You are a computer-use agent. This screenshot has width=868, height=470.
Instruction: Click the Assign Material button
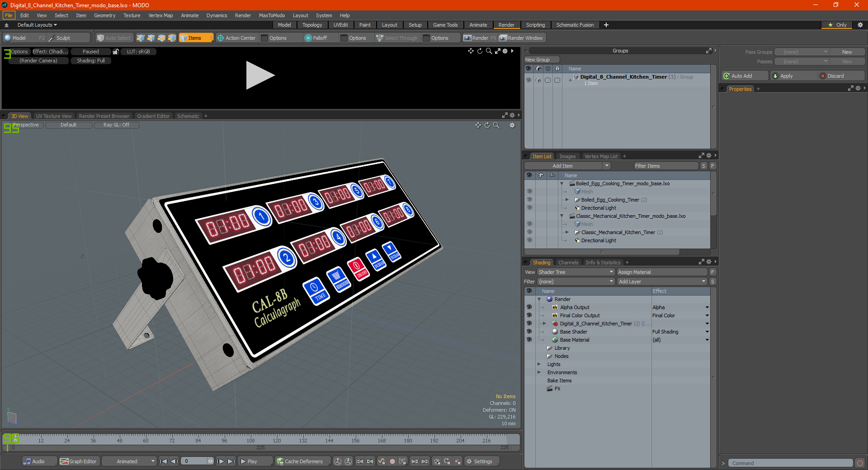tap(662, 272)
